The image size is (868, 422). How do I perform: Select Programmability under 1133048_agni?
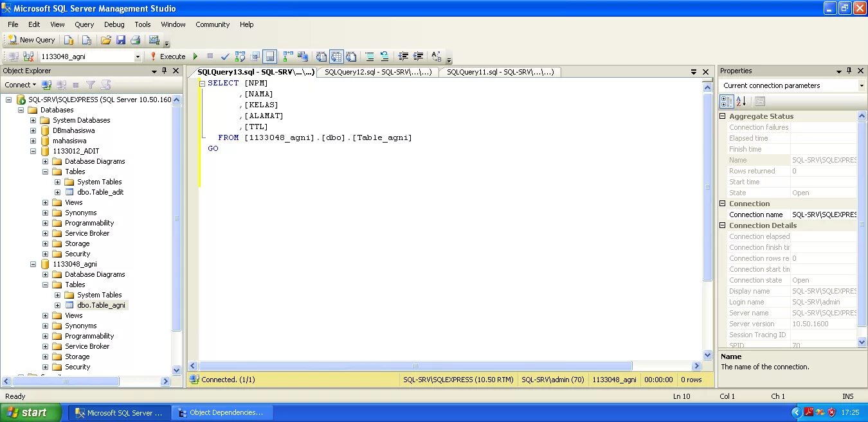[x=89, y=336]
